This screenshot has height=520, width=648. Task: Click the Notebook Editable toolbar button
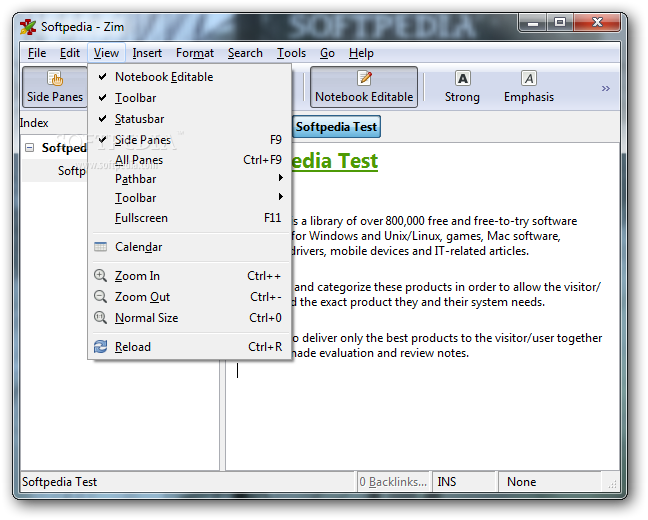[364, 87]
